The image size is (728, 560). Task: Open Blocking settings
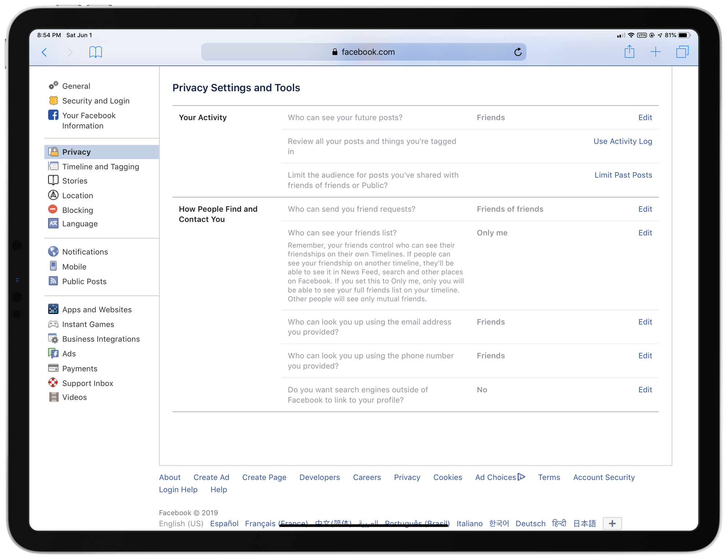pyautogui.click(x=78, y=210)
